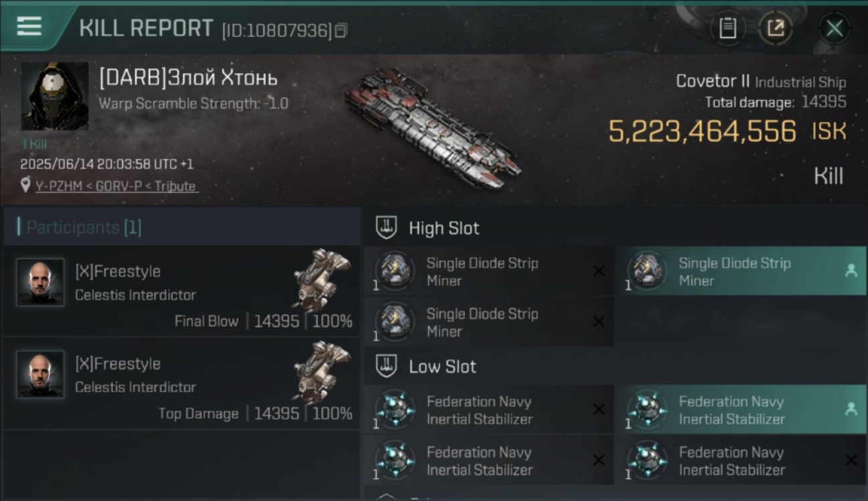Click first Federation Navy Inertial Stabilizer module icon
This screenshot has width=868, height=501.
coord(395,409)
